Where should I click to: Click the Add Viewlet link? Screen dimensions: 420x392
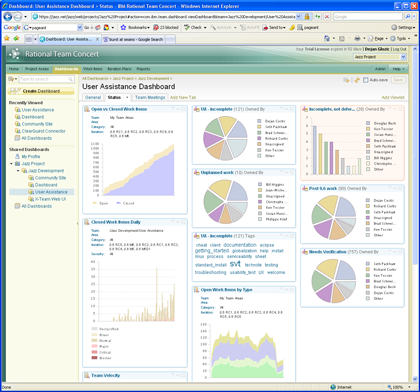pyautogui.click(x=393, y=97)
